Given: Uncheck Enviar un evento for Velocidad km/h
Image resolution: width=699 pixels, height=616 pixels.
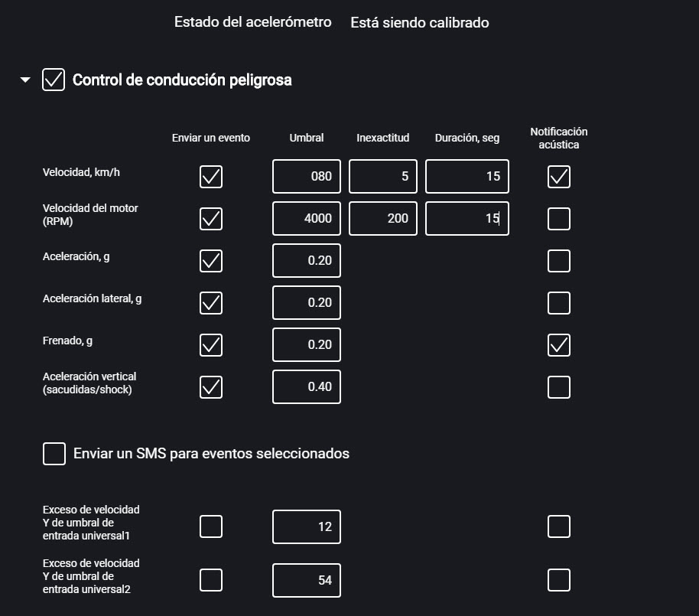Looking at the screenshot, I should tap(210, 176).
